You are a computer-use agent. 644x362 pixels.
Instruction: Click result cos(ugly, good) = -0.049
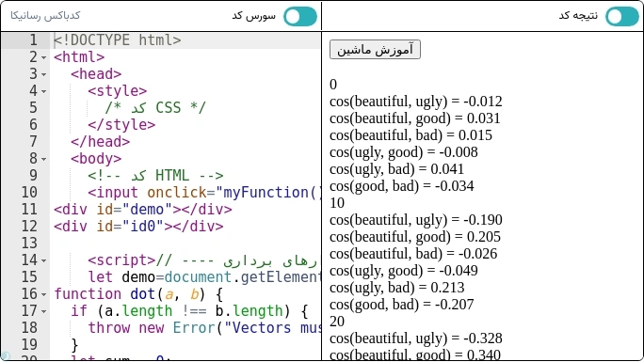(404, 271)
